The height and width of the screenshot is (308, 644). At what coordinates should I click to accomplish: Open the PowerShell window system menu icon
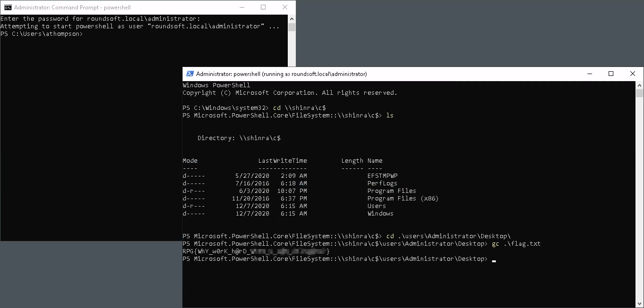[190, 74]
